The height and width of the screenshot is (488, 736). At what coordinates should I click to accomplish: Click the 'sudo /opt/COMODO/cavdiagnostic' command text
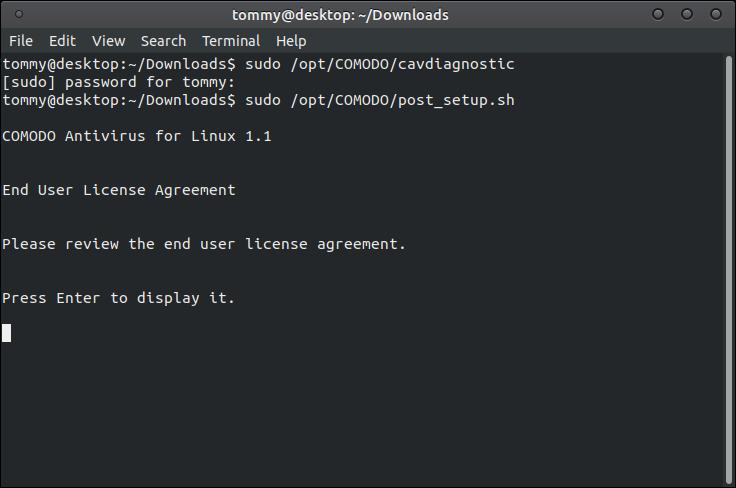[379, 64]
